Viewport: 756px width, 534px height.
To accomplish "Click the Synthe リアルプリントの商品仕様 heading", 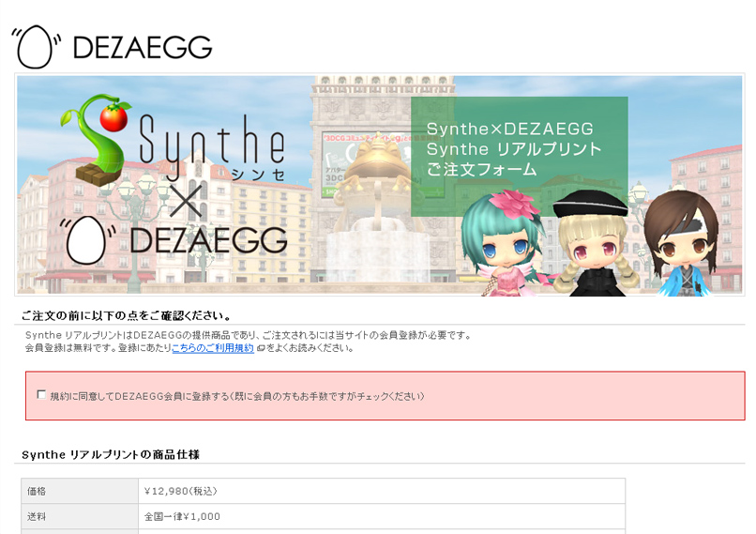I will (x=111, y=454).
